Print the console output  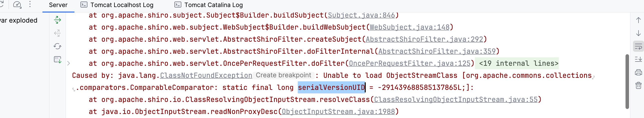click(x=638, y=73)
